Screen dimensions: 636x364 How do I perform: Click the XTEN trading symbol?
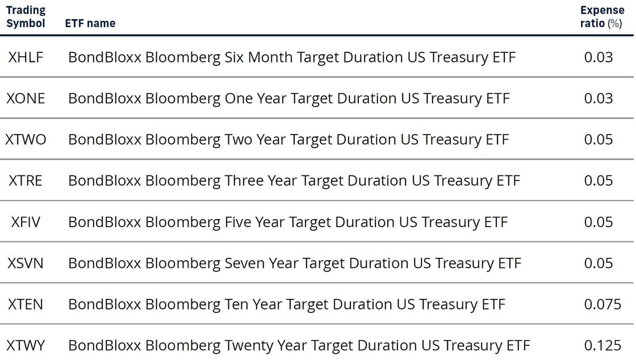tap(26, 304)
